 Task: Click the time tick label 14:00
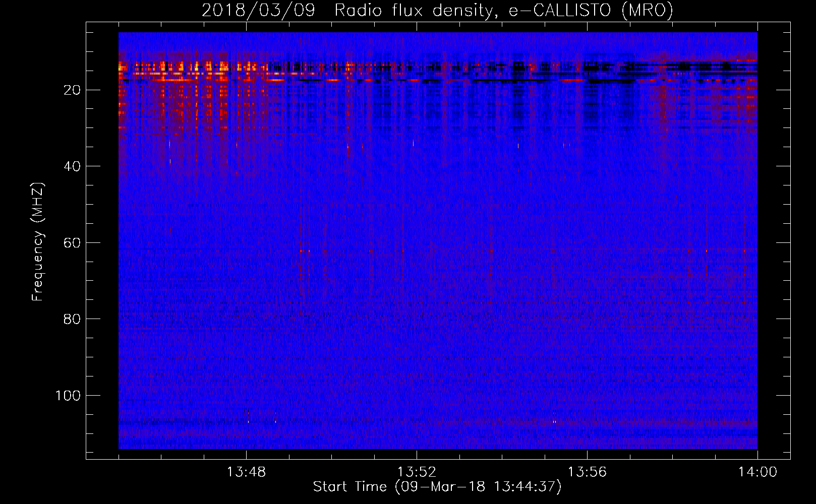[757, 472]
